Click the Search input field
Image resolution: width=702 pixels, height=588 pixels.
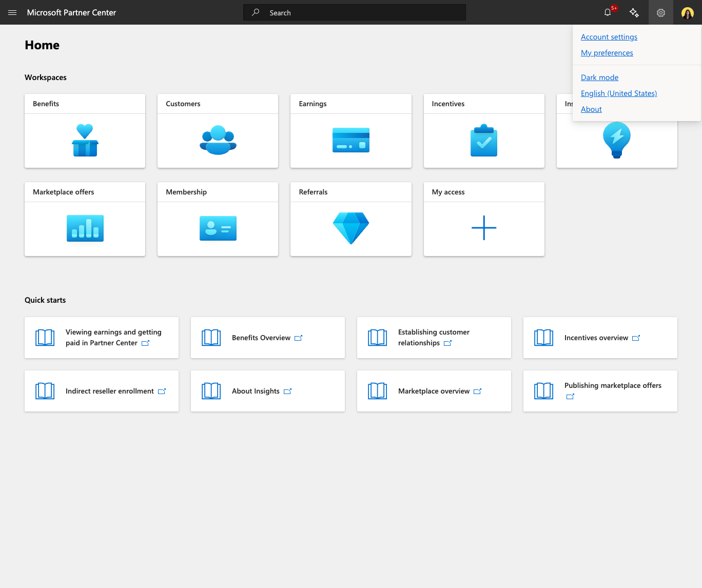355,12
